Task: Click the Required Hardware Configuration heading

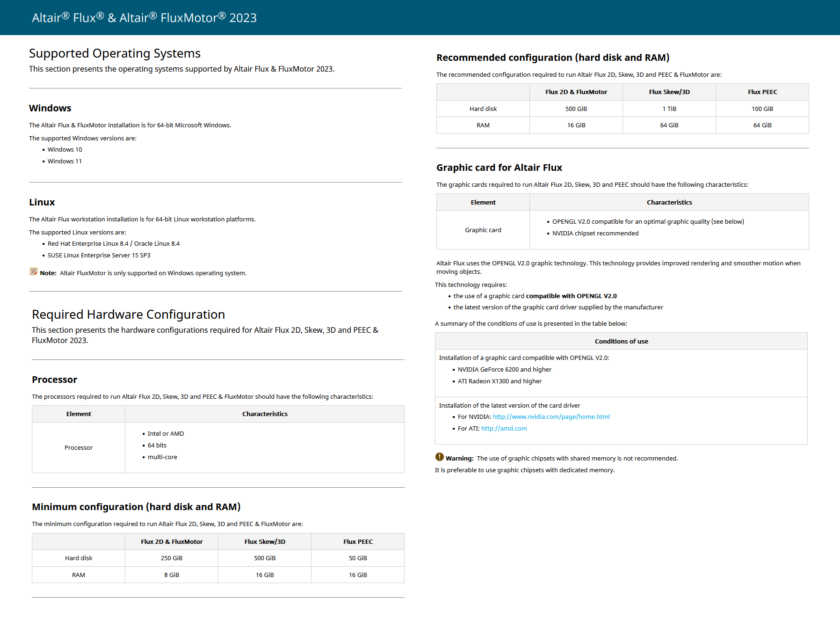Action: (x=128, y=314)
